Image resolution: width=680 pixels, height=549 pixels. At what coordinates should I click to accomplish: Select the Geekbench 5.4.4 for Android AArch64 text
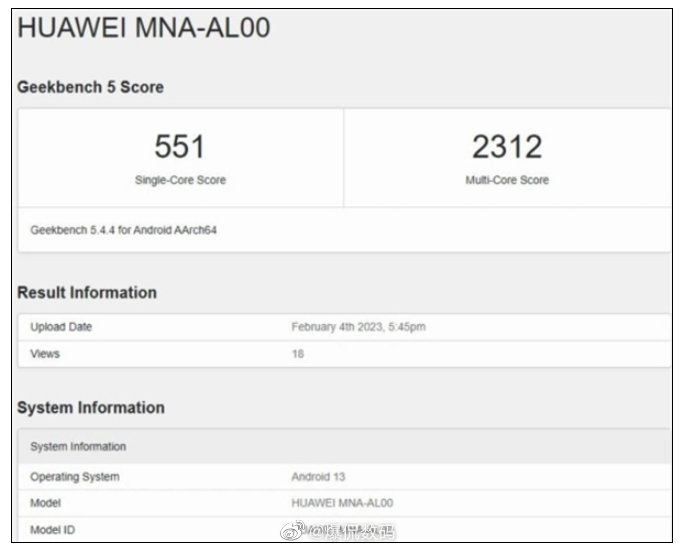[124, 230]
